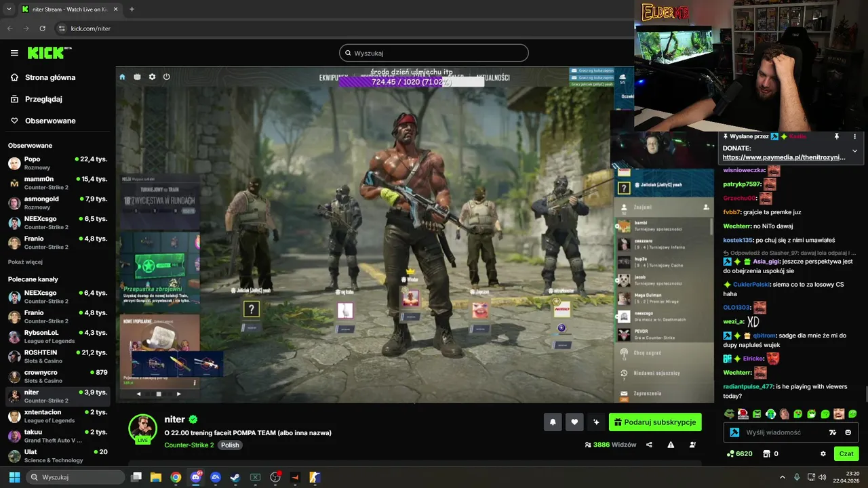Click the user icon right of report

coord(692,445)
